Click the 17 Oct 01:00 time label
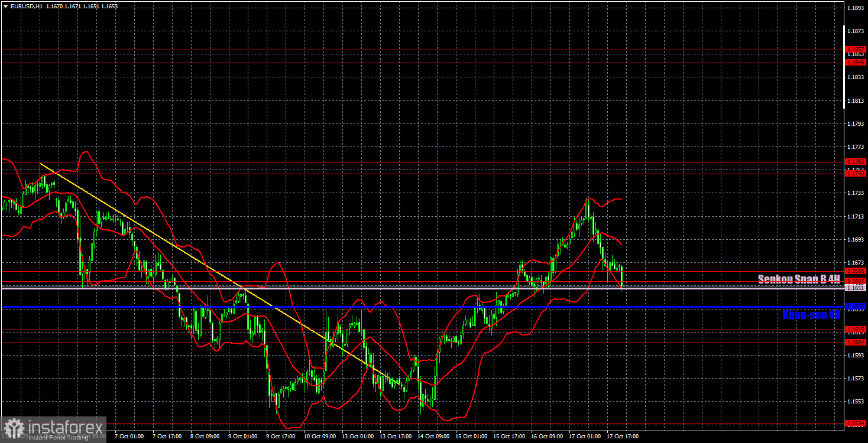 pos(585,437)
